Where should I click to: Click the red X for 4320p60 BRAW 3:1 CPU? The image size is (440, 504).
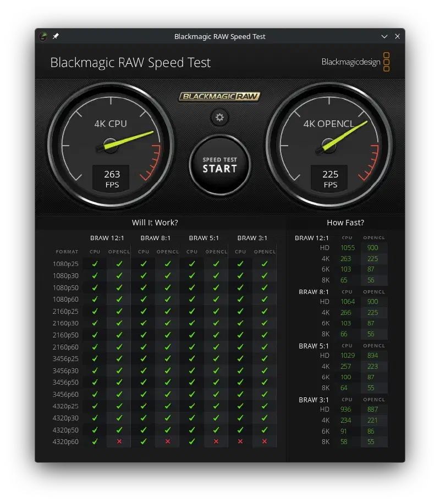(240, 442)
